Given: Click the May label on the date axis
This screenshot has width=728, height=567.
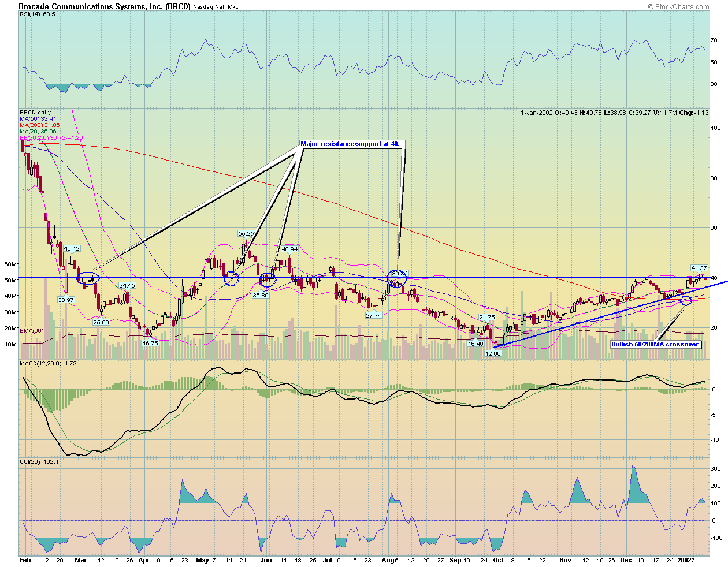Looking at the screenshot, I should 202,560.
